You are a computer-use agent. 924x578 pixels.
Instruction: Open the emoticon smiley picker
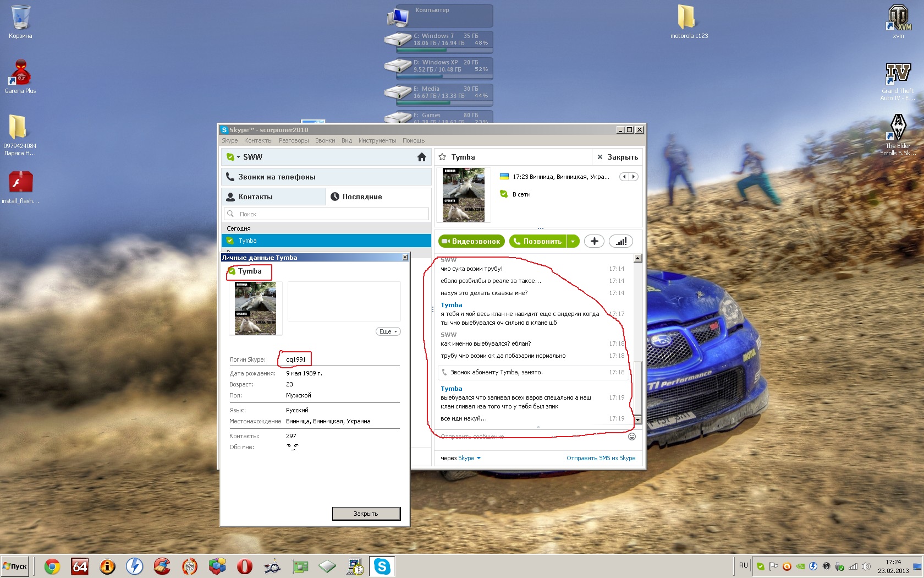(632, 437)
